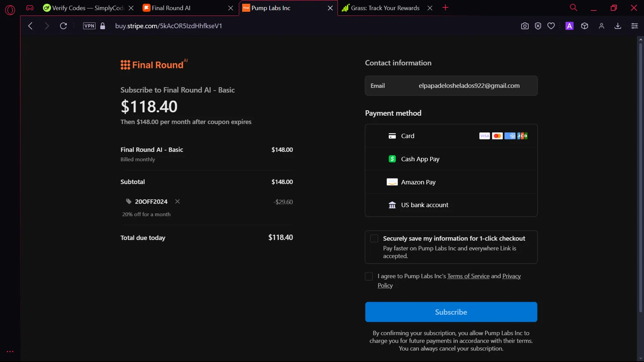The width and height of the screenshot is (644, 362).
Task: Switch to Grass: Track Your Rewards tab
Action: click(385, 8)
